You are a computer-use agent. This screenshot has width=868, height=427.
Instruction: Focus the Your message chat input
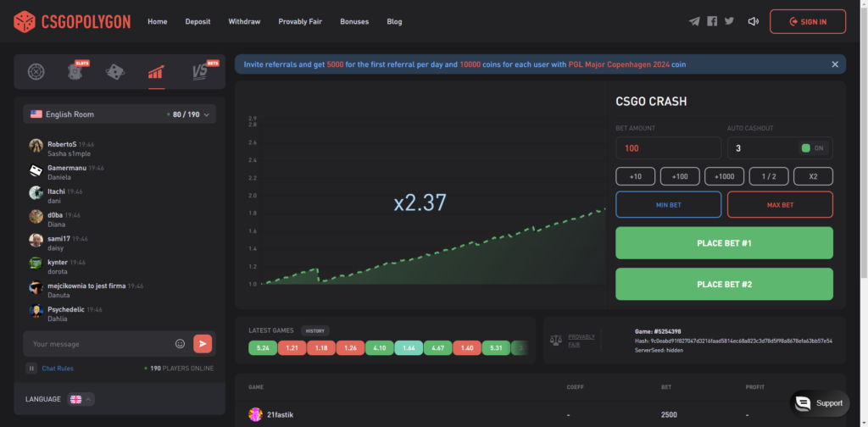(100, 344)
